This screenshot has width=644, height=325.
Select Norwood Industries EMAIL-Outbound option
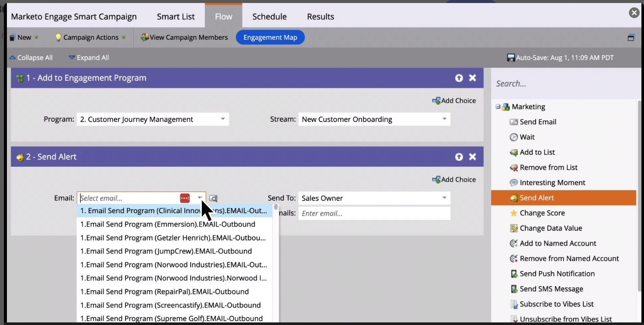coord(175,265)
